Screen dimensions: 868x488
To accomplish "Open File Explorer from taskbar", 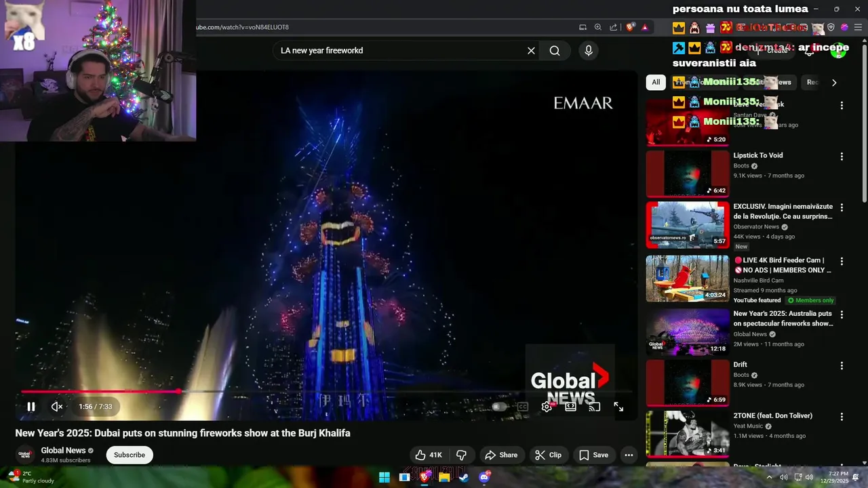I will point(444,477).
